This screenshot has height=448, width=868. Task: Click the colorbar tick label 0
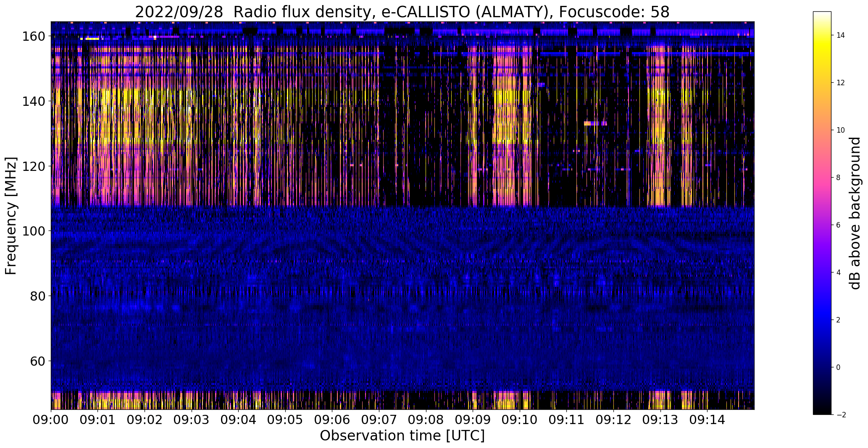tap(839, 367)
